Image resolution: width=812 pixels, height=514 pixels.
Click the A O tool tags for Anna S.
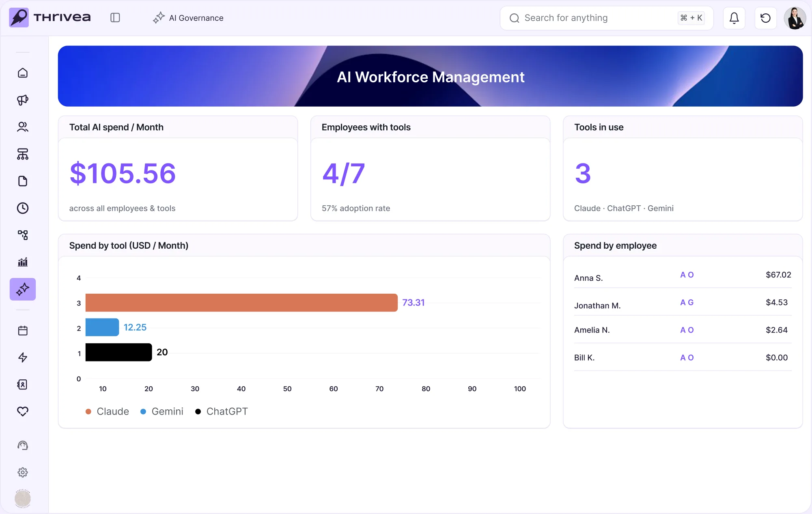pos(687,275)
